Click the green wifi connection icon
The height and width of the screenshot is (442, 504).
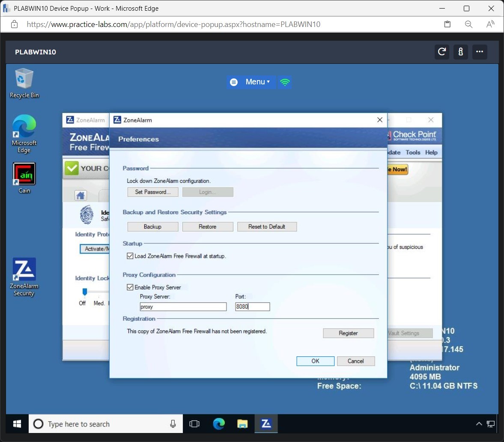(x=285, y=82)
